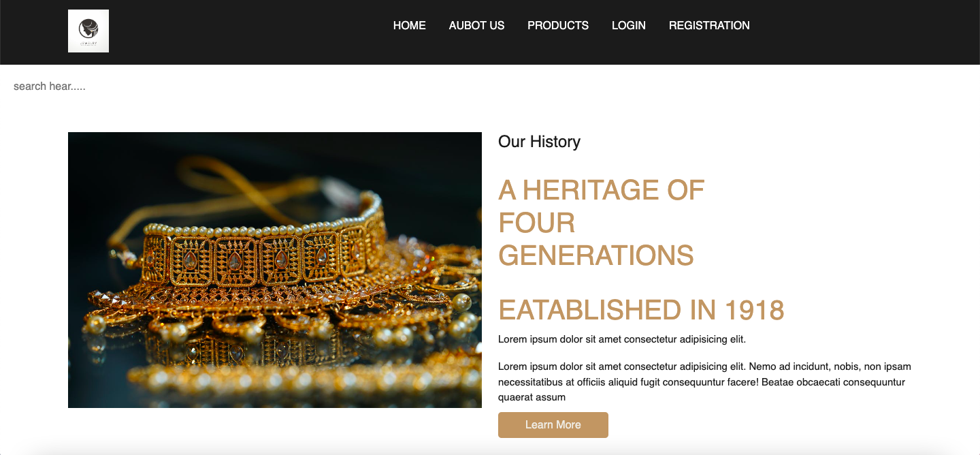Click the "A HERITAGE OF" heading line
This screenshot has height=455, width=980.
coord(601,190)
